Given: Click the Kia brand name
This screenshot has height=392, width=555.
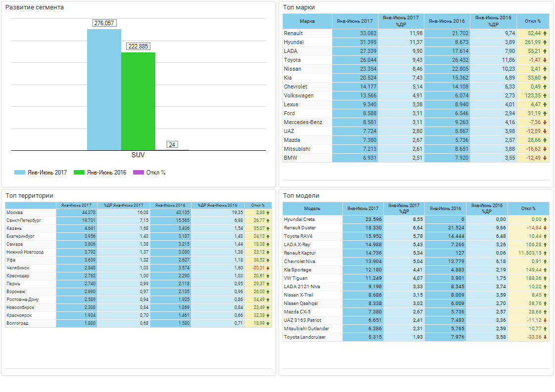Looking at the screenshot, I should click(x=288, y=78).
